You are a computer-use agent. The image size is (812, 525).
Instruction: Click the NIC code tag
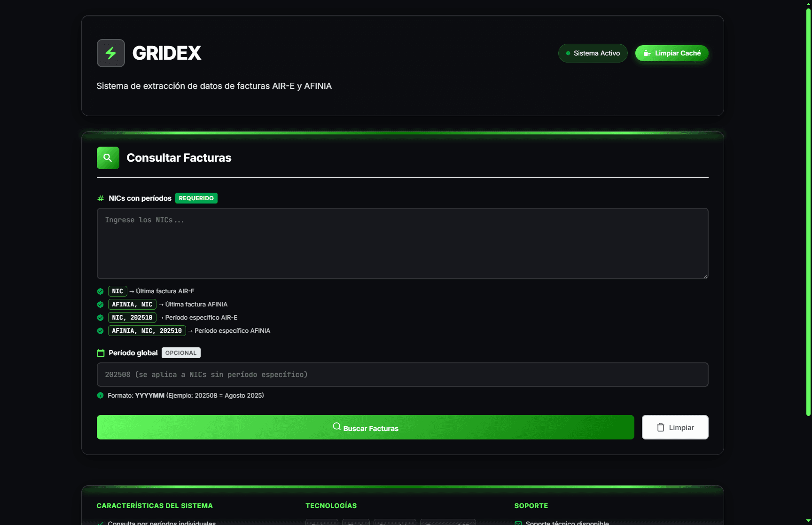pyautogui.click(x=117, y=291)
